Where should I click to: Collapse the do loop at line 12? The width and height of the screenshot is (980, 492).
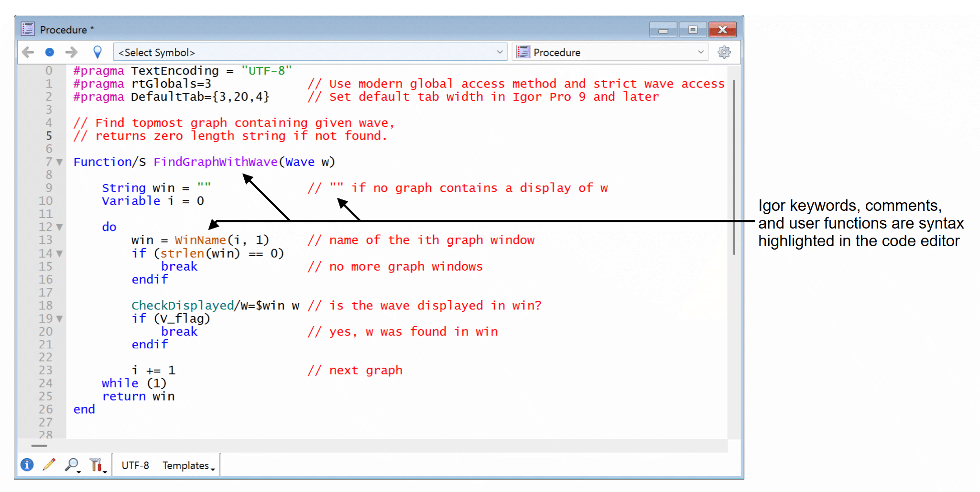(60, 227)
